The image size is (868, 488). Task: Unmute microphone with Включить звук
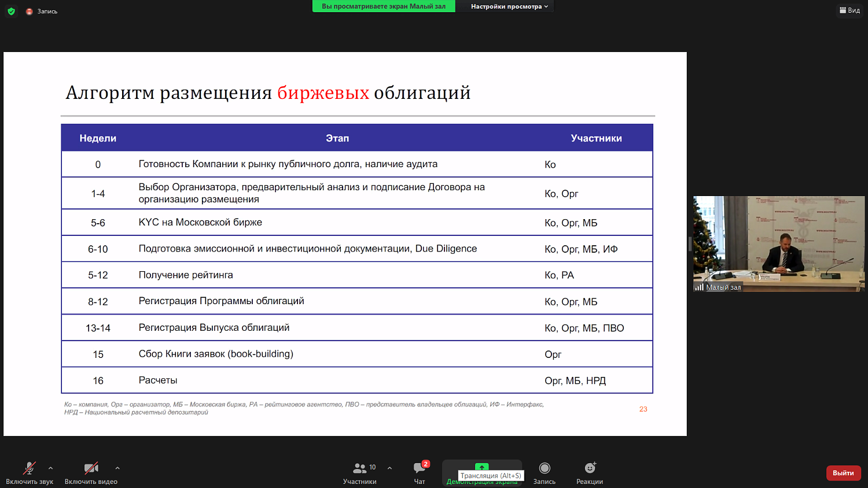pos(30,473)
